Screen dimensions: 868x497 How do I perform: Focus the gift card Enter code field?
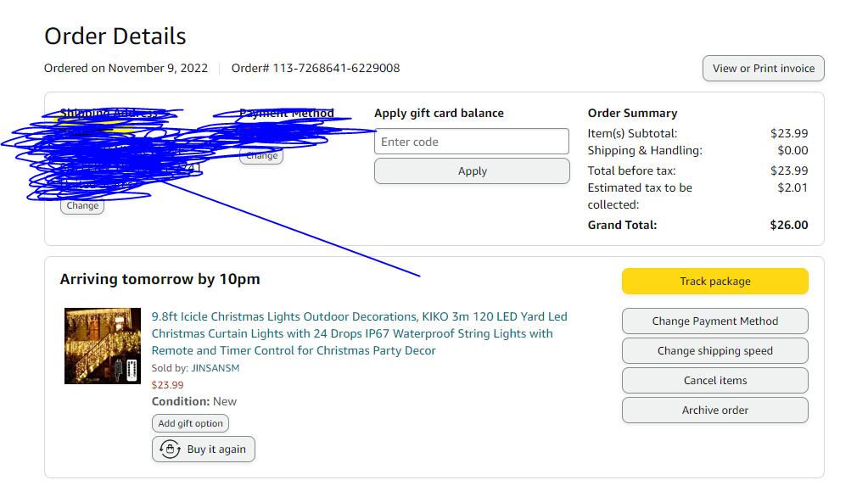472,142
